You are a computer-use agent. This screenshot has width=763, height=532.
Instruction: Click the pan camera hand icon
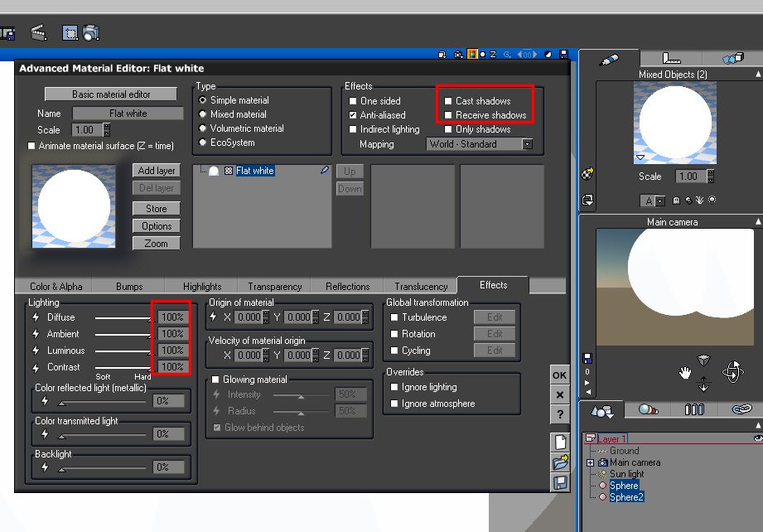(685, 374)
